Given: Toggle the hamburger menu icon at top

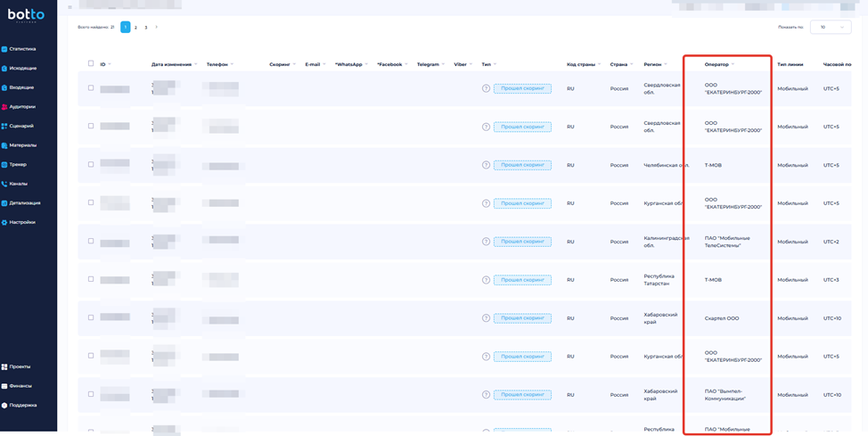Looking at the screenshot, I should tap(70, 7).
